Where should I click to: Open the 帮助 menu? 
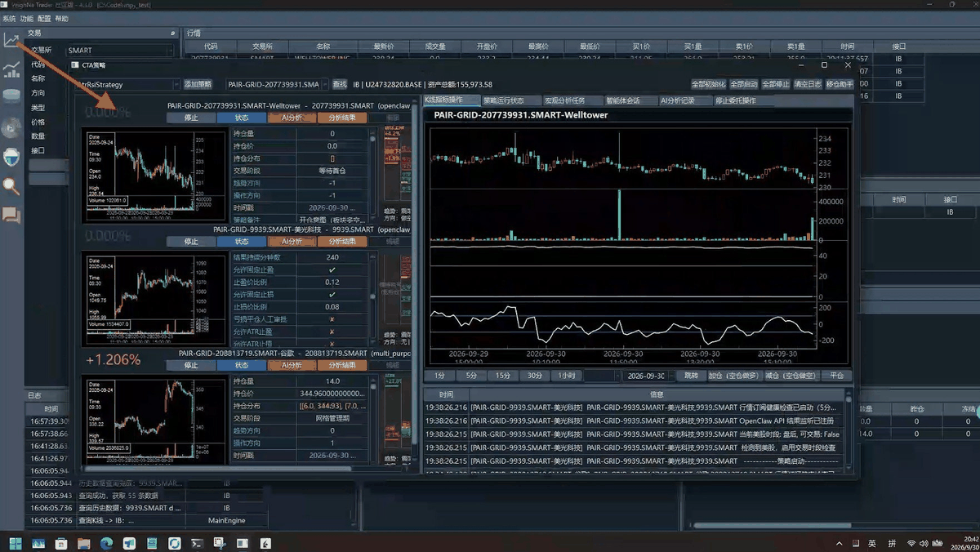pos(62,19)
